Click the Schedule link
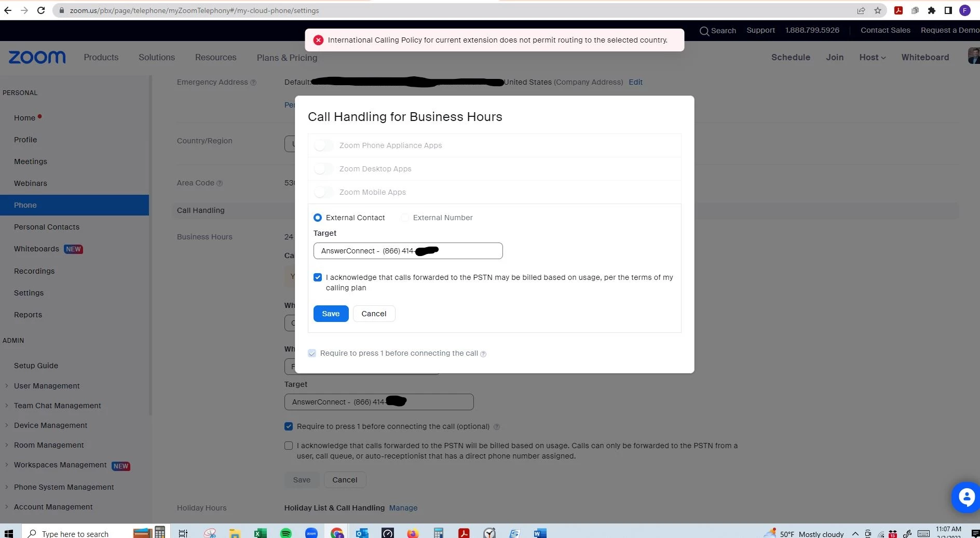Viewport: 980px width, 538px height. [x=791, y=57]
